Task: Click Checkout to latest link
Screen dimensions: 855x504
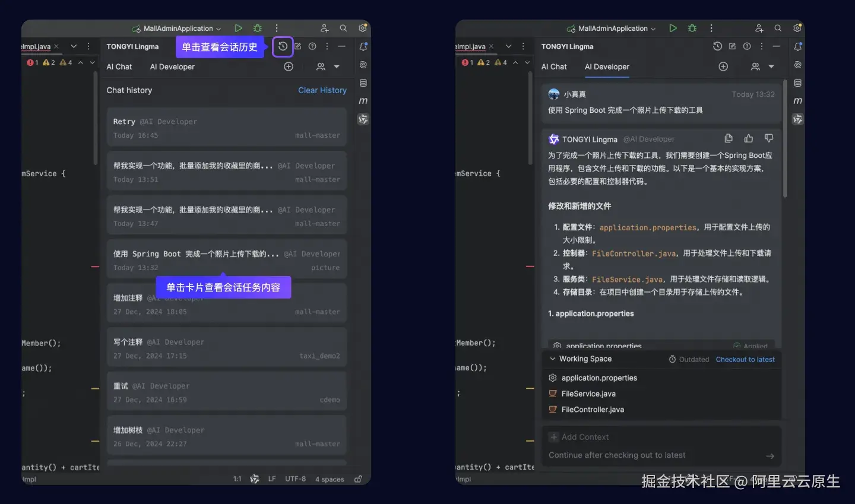Action: [x=745, y=359]
